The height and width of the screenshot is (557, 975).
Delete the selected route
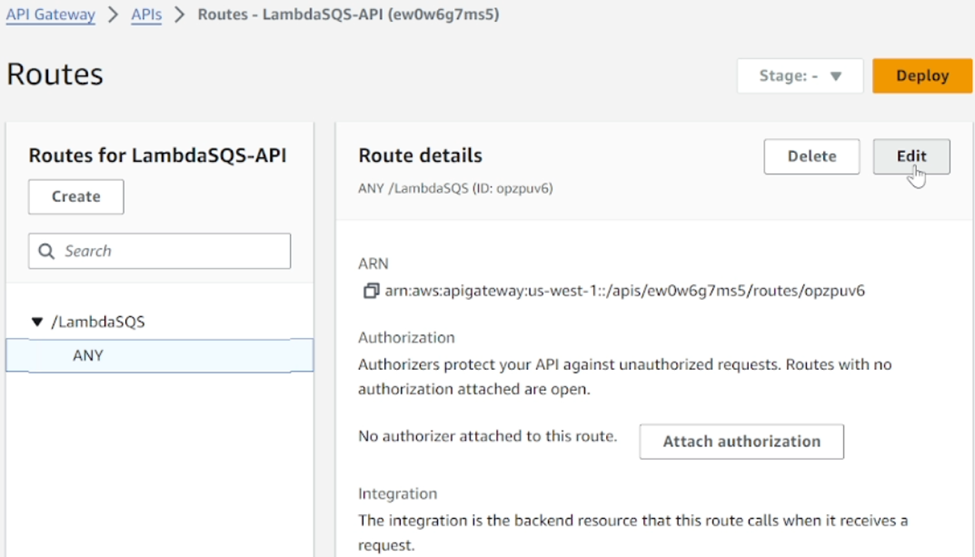[811, 156]
